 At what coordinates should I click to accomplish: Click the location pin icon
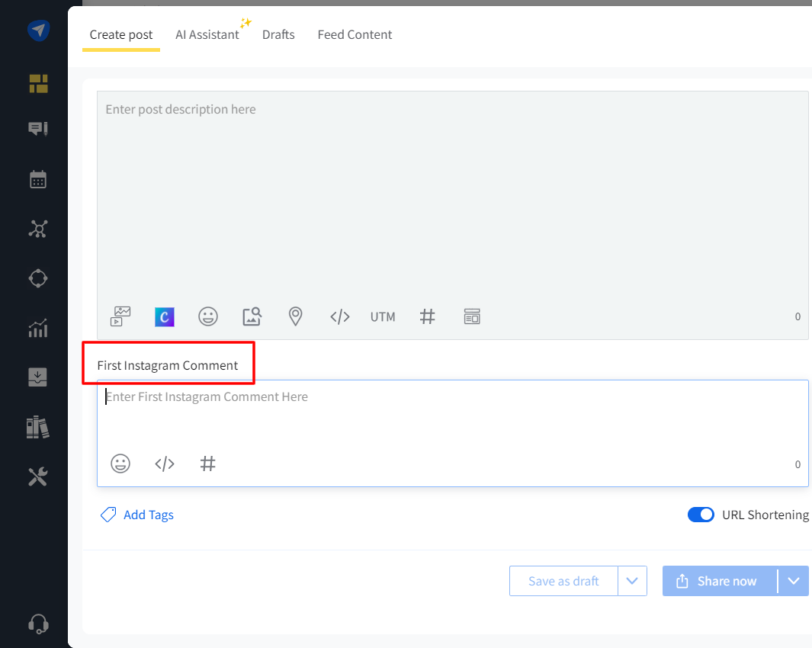[x=295, y=316]
